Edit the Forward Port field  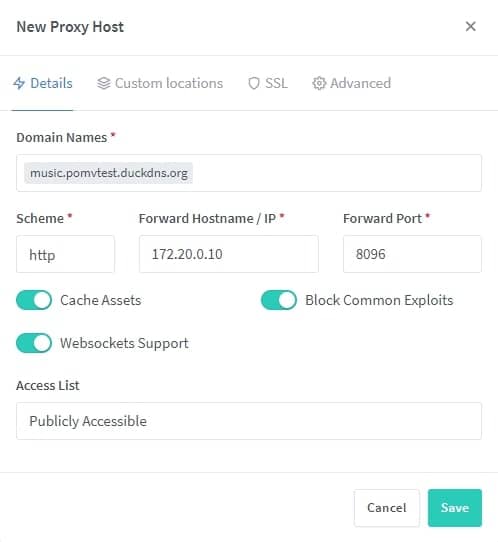(x=412, y=254)
